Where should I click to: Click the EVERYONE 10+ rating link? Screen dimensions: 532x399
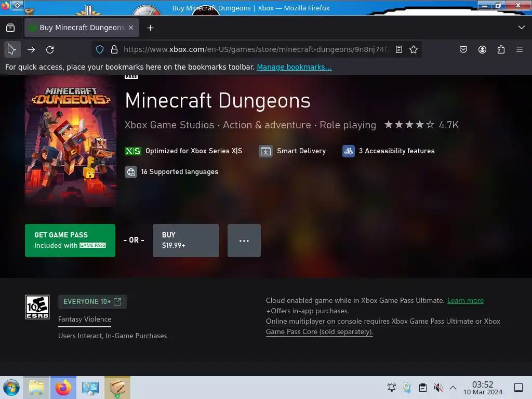pyautogui.click(x=92, y=302)
